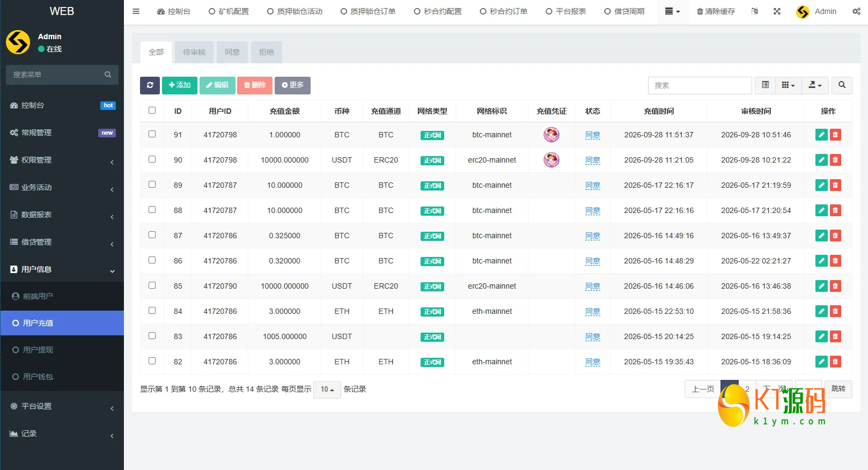Viewport: 868px width, 470px height.
Task: Check the checkbox for row ID 90
Action: (x=152, y=159)
